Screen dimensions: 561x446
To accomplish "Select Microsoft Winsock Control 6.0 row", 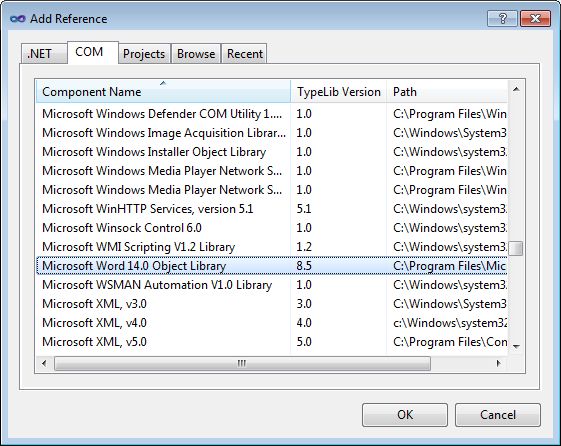I will pyautogui.click(x=272, y=228).
